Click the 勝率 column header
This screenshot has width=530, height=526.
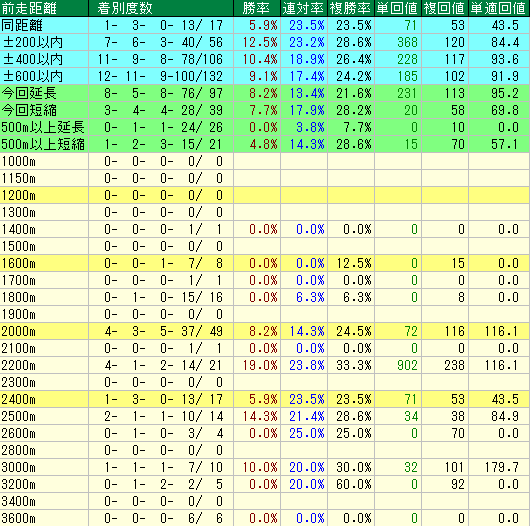[x=257, y=8]
